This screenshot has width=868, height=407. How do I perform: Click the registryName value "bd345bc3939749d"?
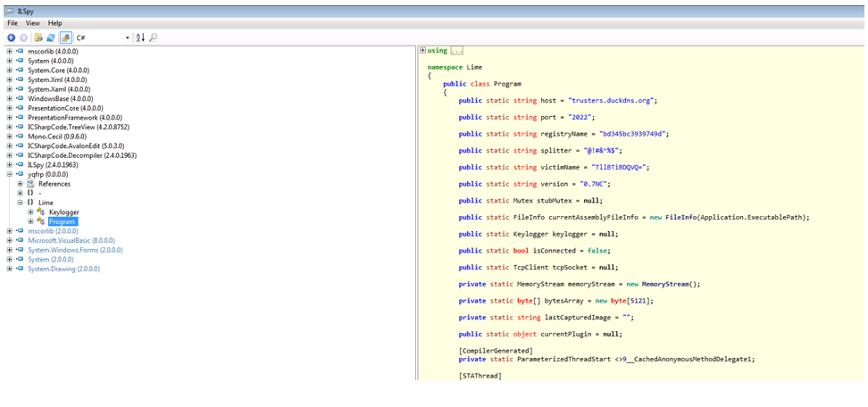633,134
